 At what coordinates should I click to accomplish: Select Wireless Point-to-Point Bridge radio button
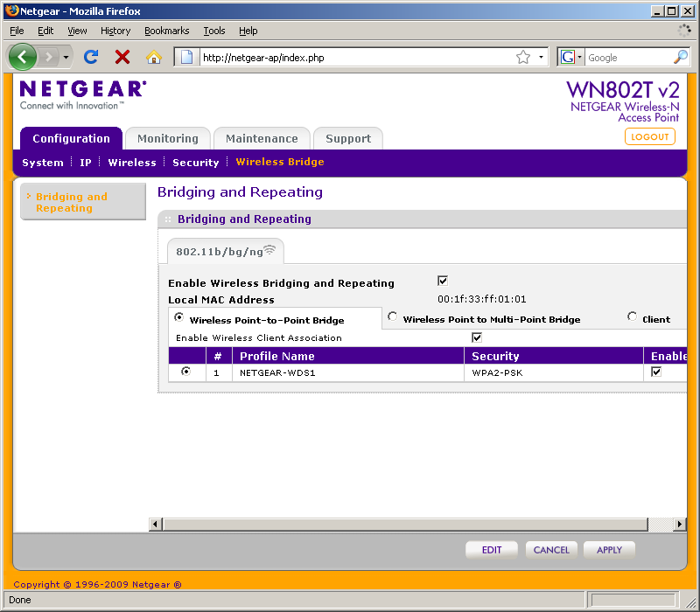point(179,317)
